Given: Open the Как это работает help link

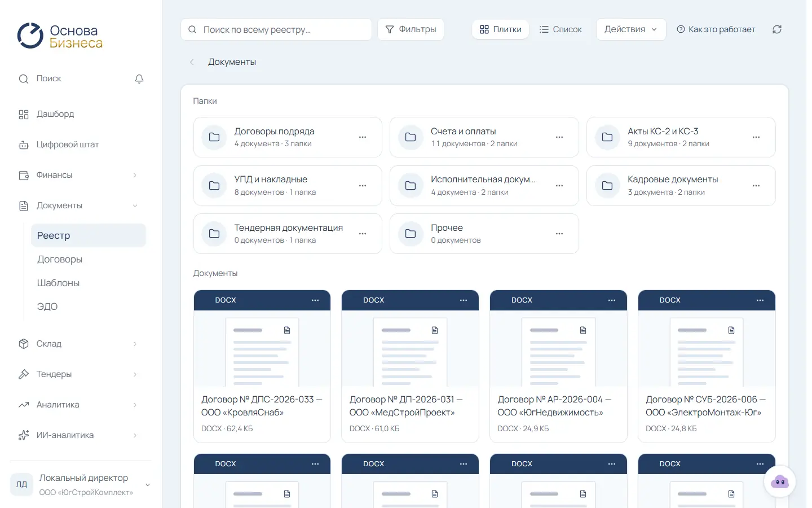Looking at the screenshot, I should coord(716,29).
